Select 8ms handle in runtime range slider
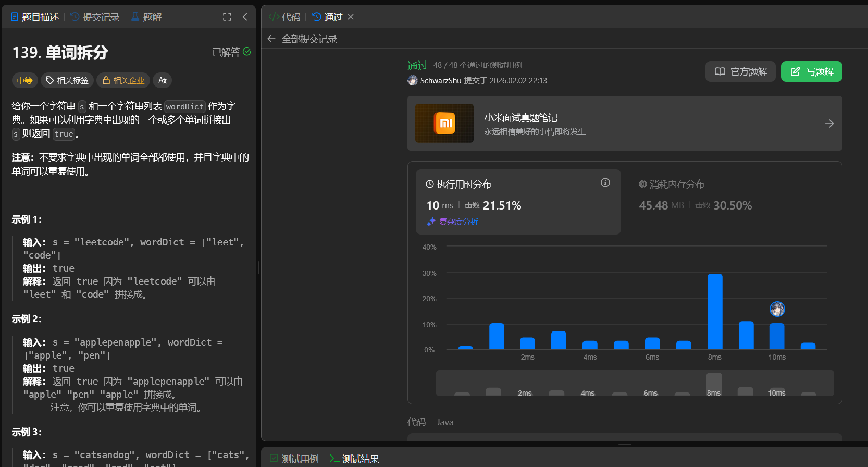 pyautogui.click(x=714, y=384)
